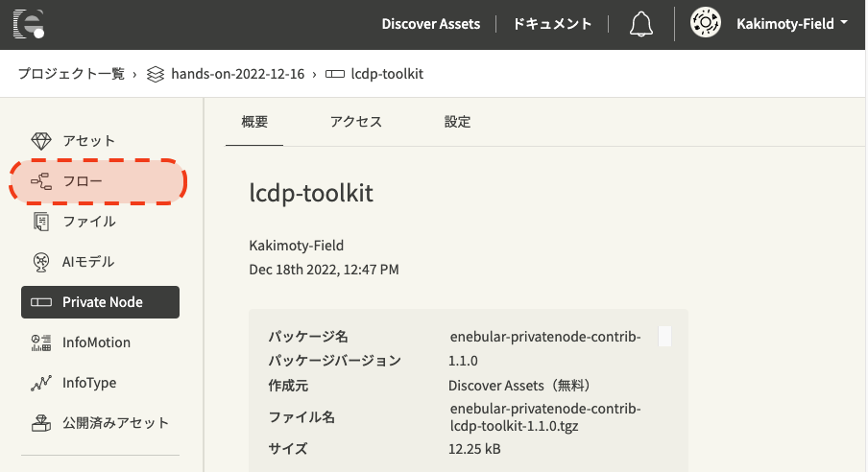
Task: Click the 作成元 label
Action: (288, 385)
